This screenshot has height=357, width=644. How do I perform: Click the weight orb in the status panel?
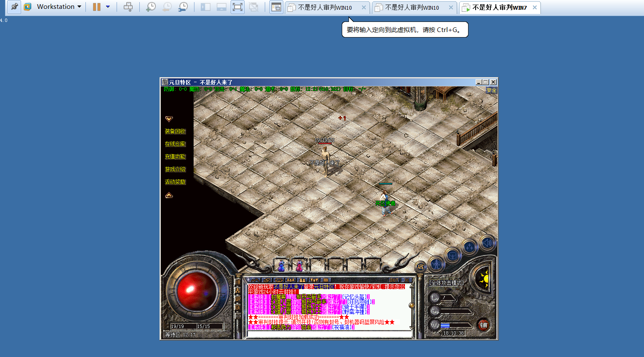coord(435,325)
